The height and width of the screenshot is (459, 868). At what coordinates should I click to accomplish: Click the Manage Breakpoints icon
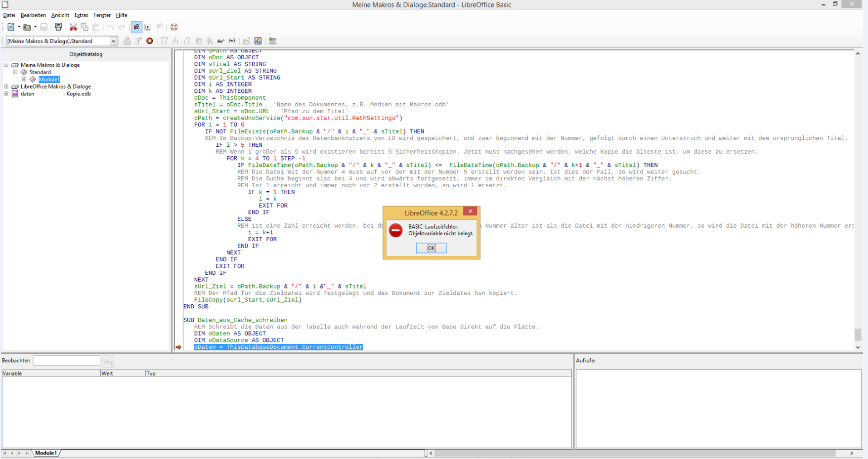(x=210, y=41)
